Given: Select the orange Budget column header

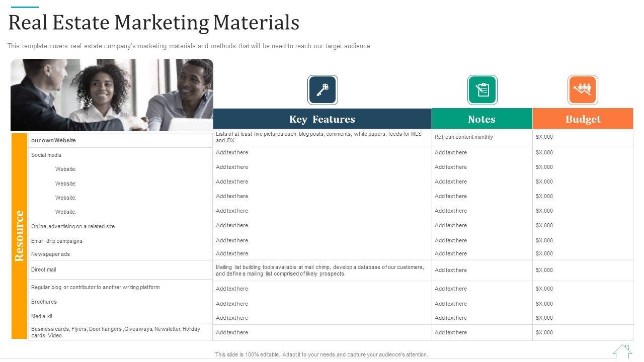Looking at the screenshot, I should pos(583,119).
